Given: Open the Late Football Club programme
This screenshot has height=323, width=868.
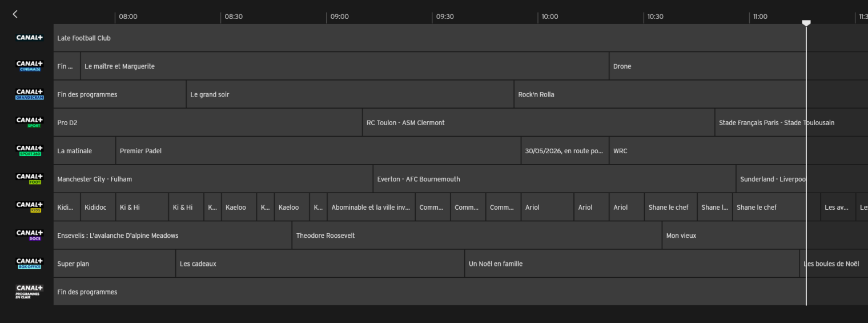Looking at the screenshot, I should 461,38.
